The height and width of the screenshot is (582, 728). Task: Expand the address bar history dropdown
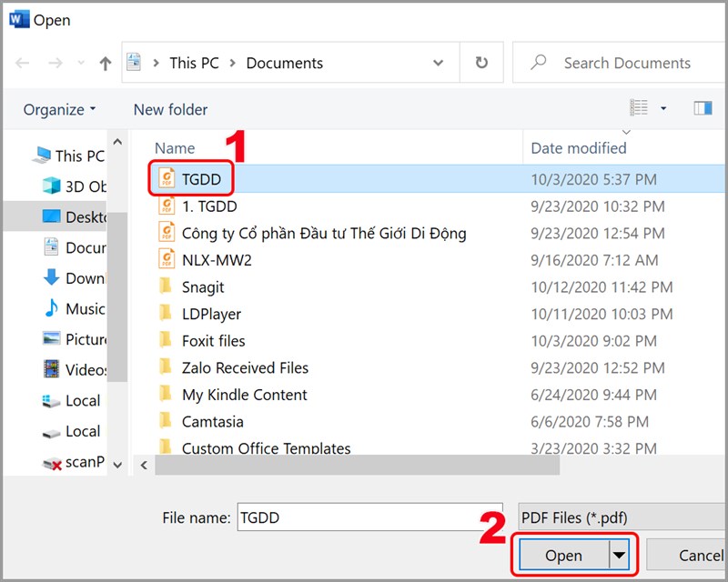(438, 63)
